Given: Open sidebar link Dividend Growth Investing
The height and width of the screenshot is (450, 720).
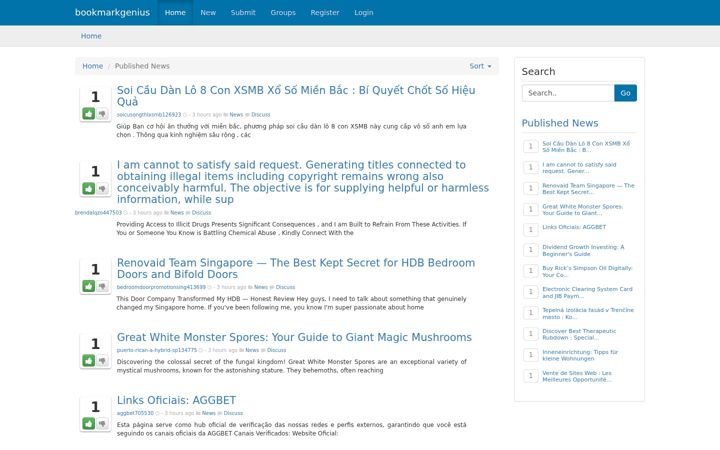Looking at the screenshot, I should pyautogui.click(x=583, y=250).
